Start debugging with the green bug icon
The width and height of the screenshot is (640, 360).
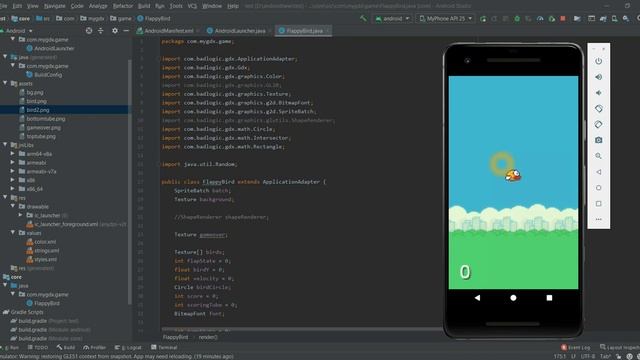coord(517,19)
